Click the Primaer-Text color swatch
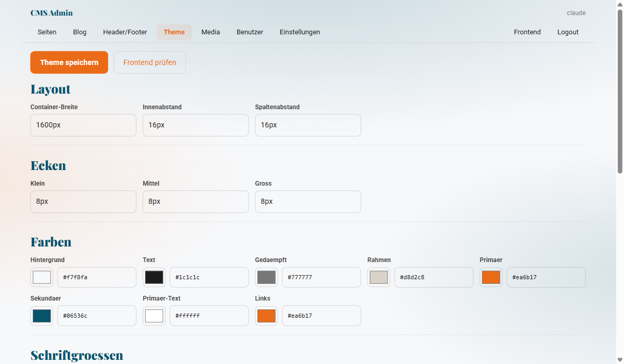Viewport: 624px width, 364px height. [154, 316]
